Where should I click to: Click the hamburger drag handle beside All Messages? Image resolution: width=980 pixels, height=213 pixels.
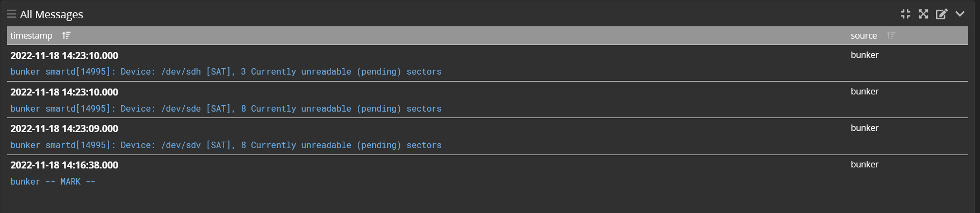pyautogui.click(x=11, y=14)
